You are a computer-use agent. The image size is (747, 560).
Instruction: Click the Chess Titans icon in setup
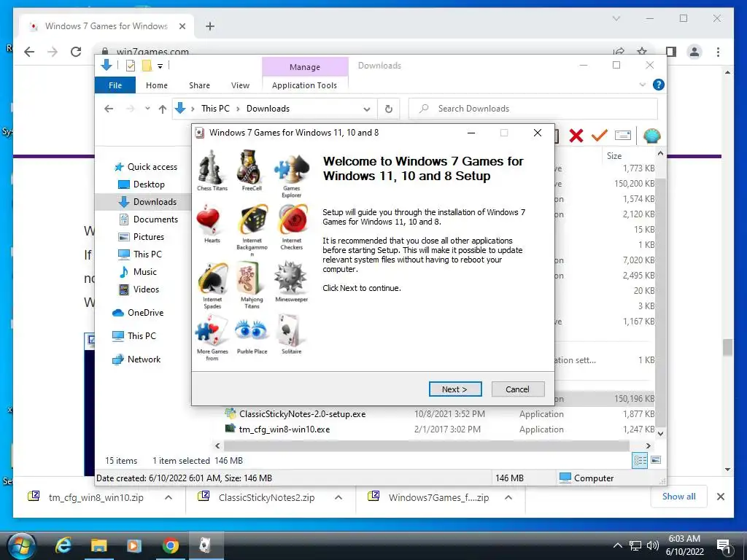pyautogui.click(x=212, y=167)
